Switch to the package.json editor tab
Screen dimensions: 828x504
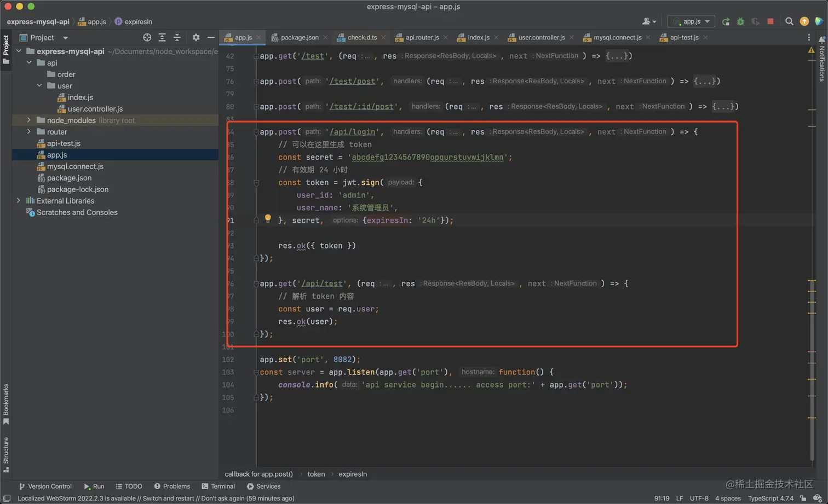click(x=299, y=38)
